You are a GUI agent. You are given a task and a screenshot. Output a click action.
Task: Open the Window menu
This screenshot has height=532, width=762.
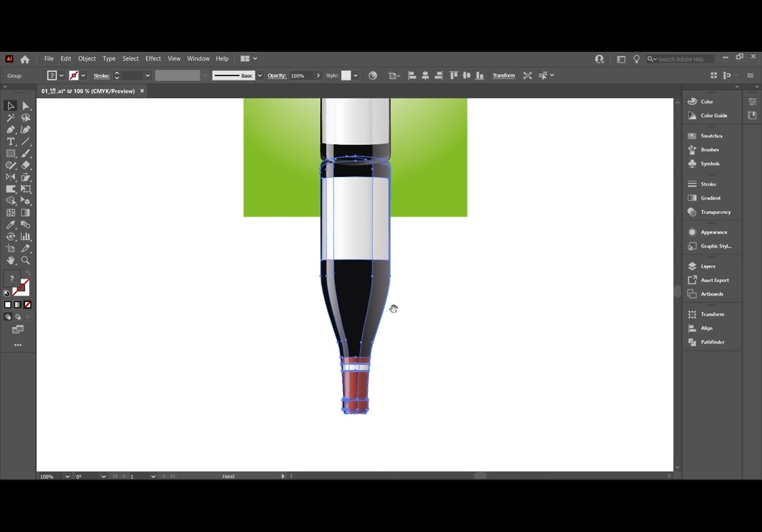click(198, 58)
